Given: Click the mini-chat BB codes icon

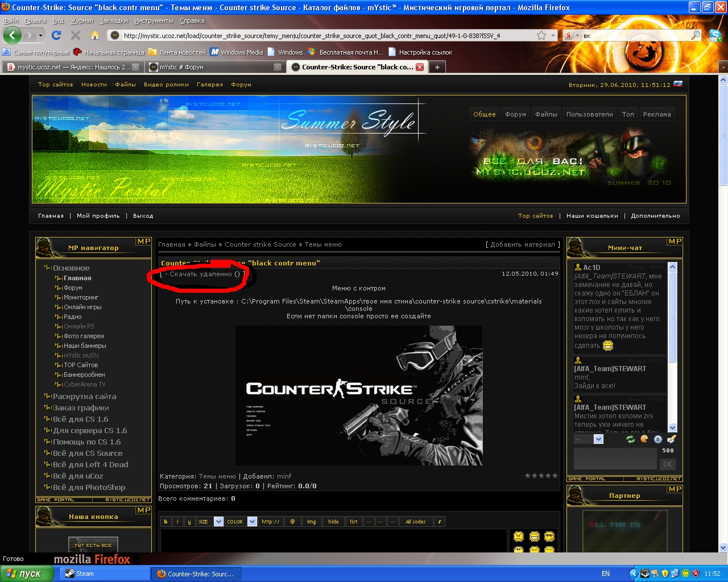Looking at the screenshot, I should click(x=658, y=439).
